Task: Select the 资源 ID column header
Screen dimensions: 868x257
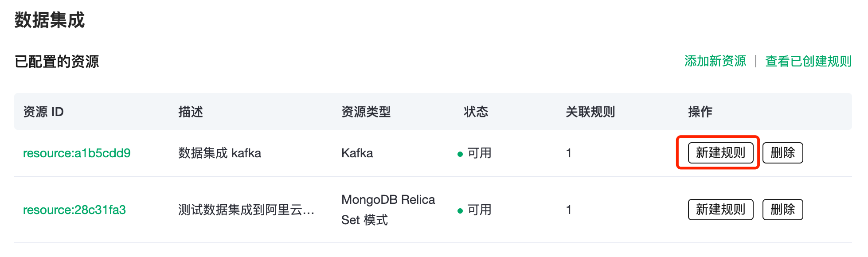Action: point(43,112)
